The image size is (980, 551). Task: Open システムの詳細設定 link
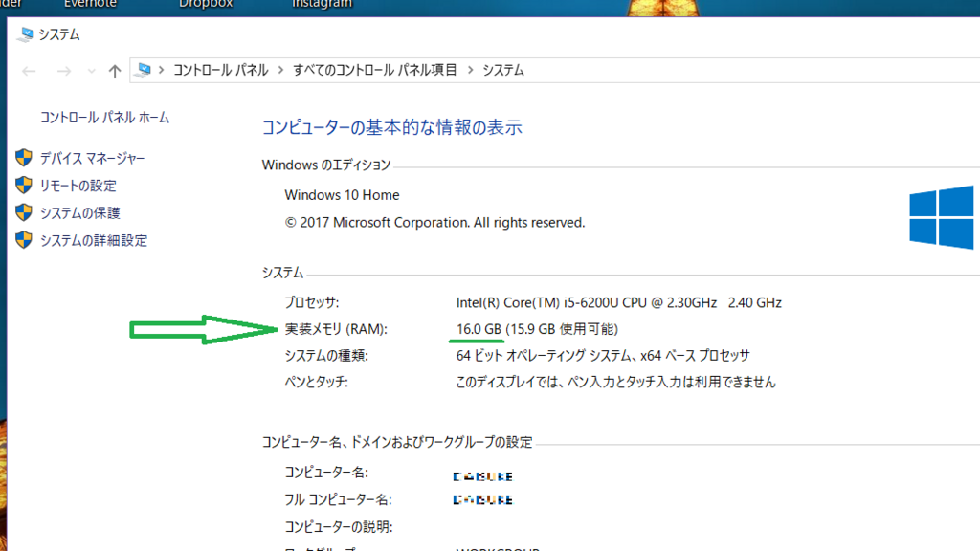[x=94, y=240]
